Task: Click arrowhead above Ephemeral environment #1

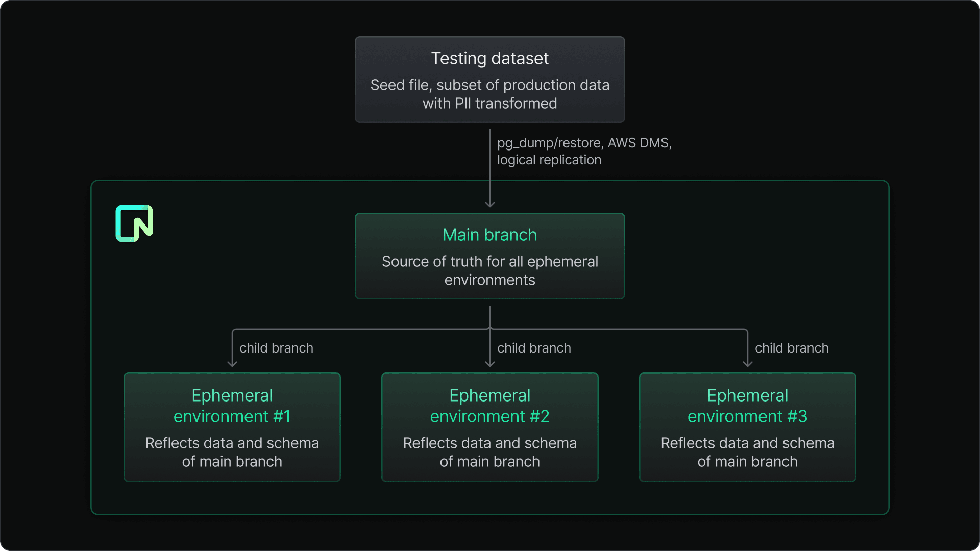Action: point(232,363)
